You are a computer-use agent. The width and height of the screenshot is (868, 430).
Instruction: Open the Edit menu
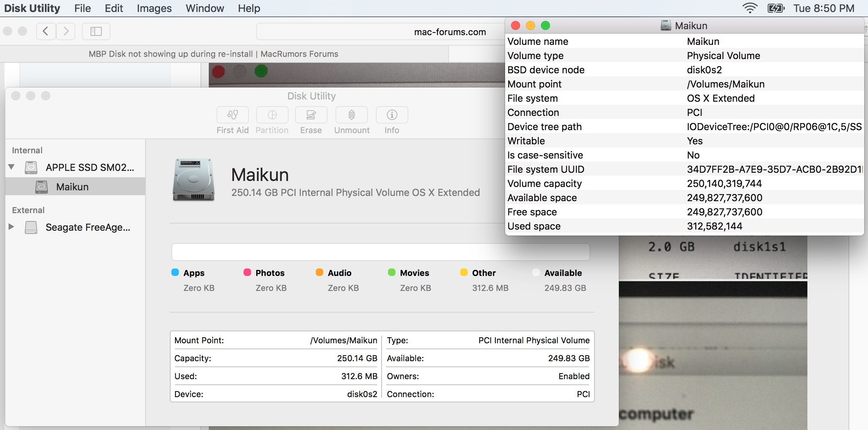(114, 8)
